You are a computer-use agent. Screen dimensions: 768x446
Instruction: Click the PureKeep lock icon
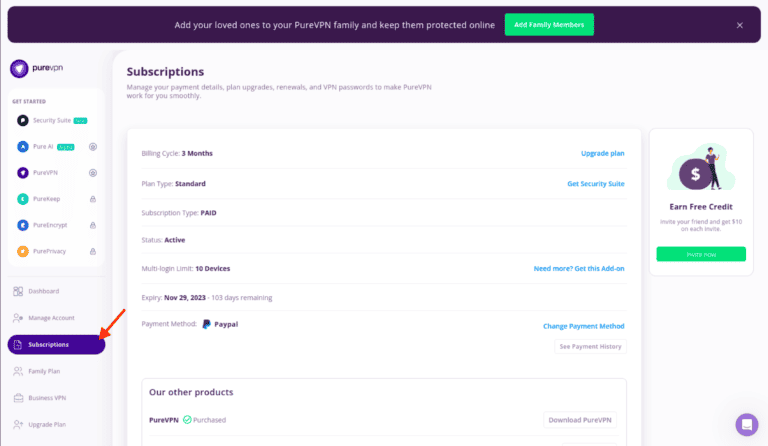92,199
